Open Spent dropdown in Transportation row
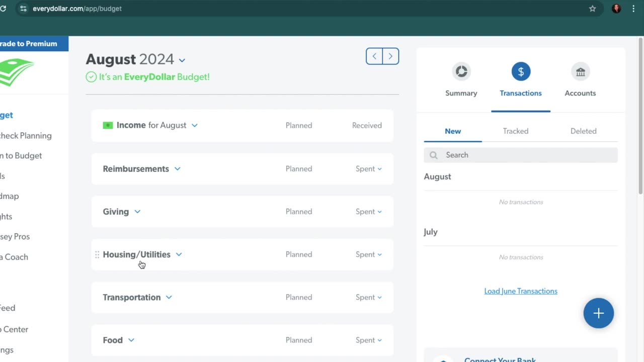This screenshot has width=644, height=362. tap(369, 297)
